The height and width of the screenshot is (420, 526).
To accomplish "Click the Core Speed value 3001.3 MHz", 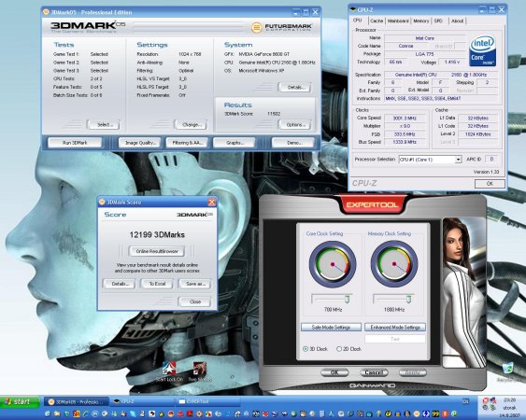I will tap(405, 118).
